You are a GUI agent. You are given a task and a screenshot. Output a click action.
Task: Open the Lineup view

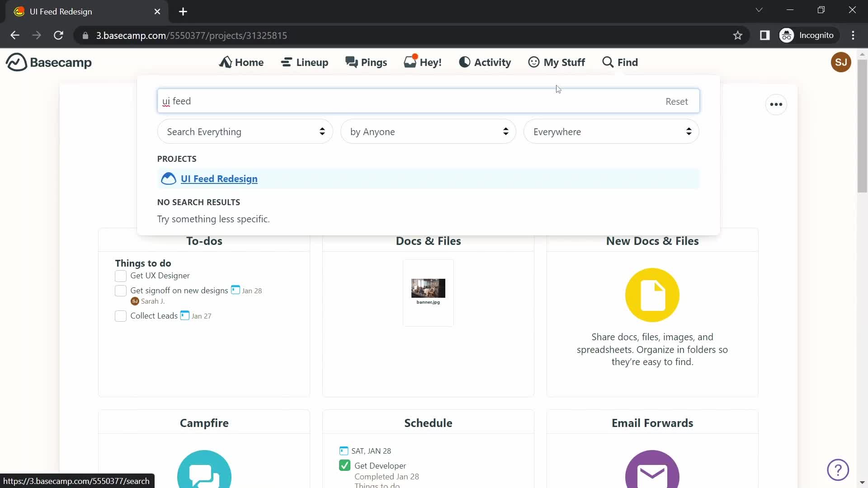click(305, 62)
